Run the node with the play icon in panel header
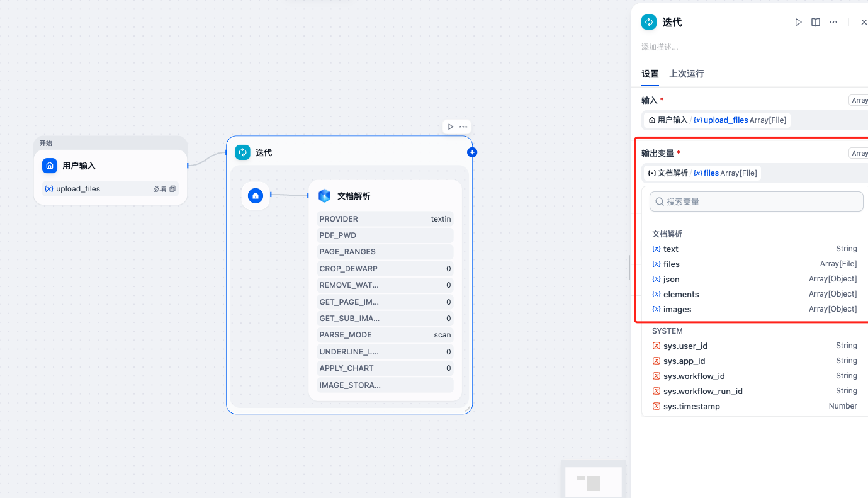The image size is (868, 498). pos(799,21)
